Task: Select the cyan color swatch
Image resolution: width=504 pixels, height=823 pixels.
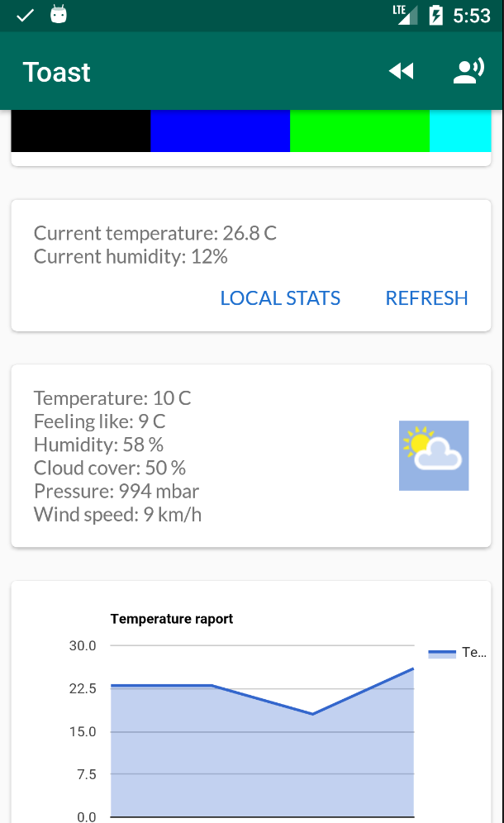Action: pyautogui.click(x=459, y=133)
